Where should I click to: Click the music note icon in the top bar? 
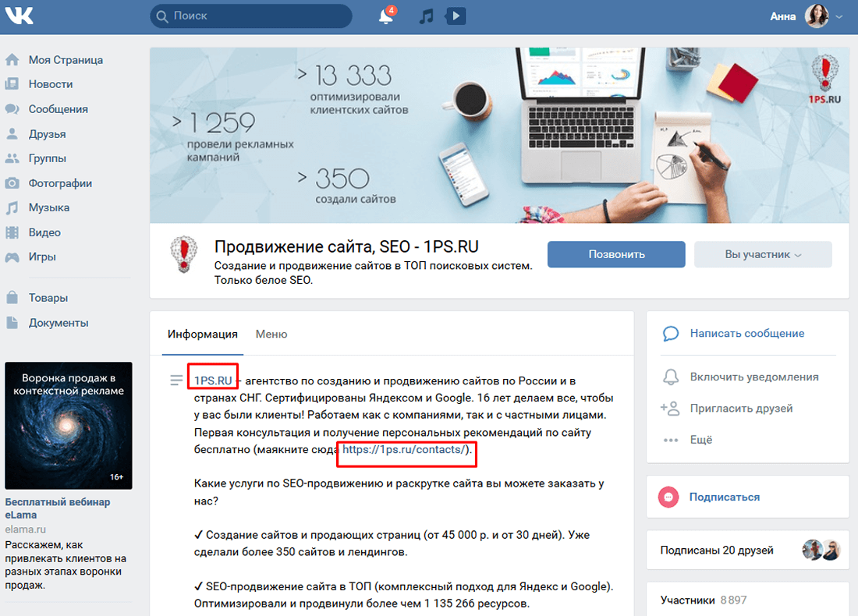pyautogui.click(x=425, y=15)
